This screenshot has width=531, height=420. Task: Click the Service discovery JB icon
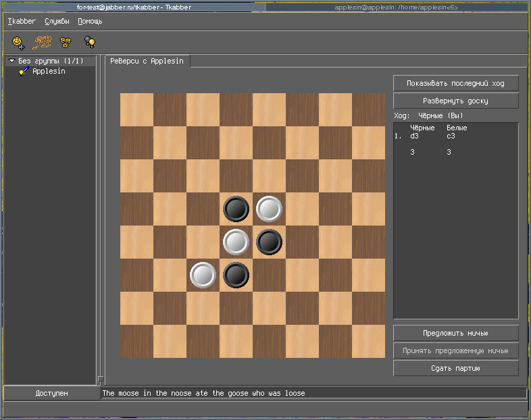coord(43,43)
